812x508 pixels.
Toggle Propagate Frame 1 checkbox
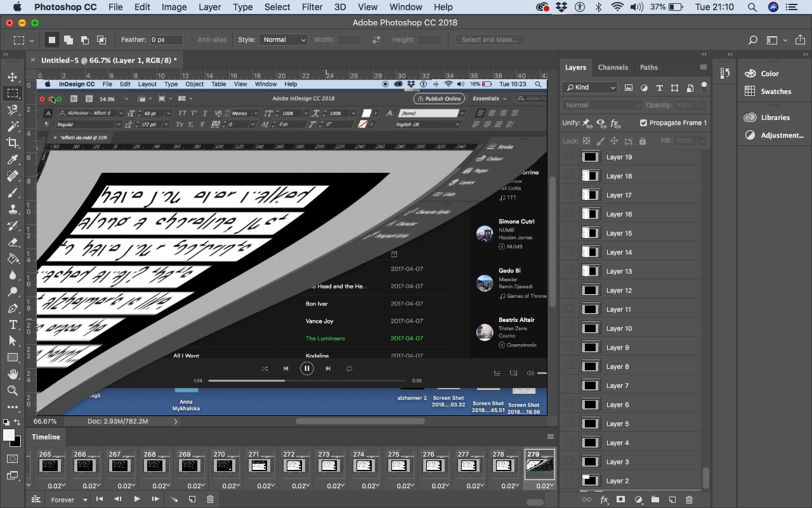643,123
